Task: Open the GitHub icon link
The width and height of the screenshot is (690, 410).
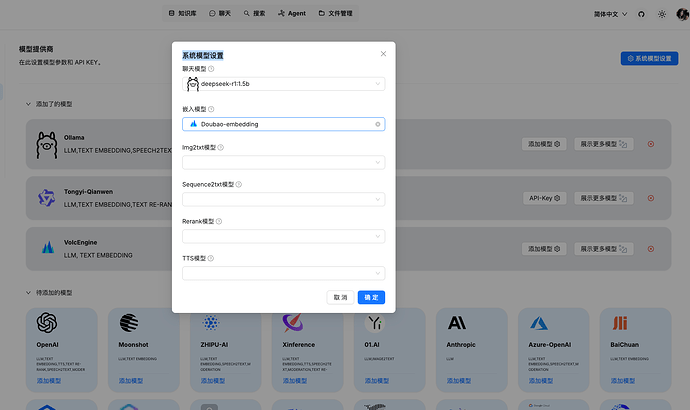Action: 641,14
